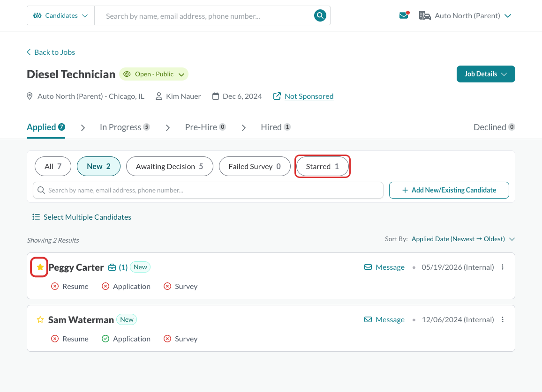
Task: Select the All 7 filter pill
Action: tap(53, 166)
